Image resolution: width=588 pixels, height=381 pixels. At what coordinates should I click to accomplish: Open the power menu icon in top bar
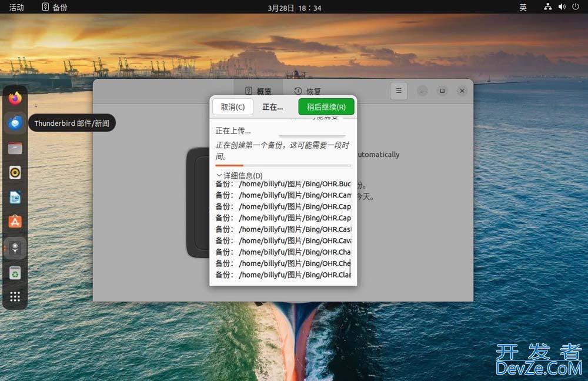576,6
